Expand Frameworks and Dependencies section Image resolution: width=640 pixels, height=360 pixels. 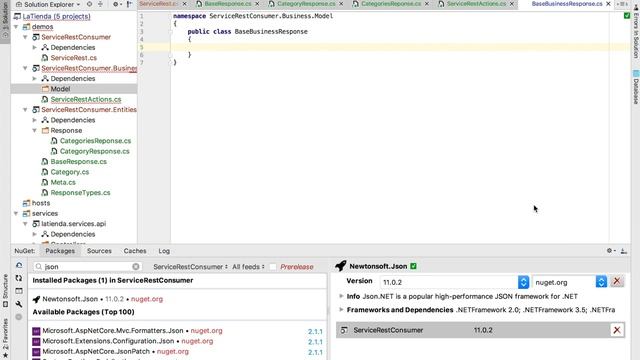tap(341, 310)
